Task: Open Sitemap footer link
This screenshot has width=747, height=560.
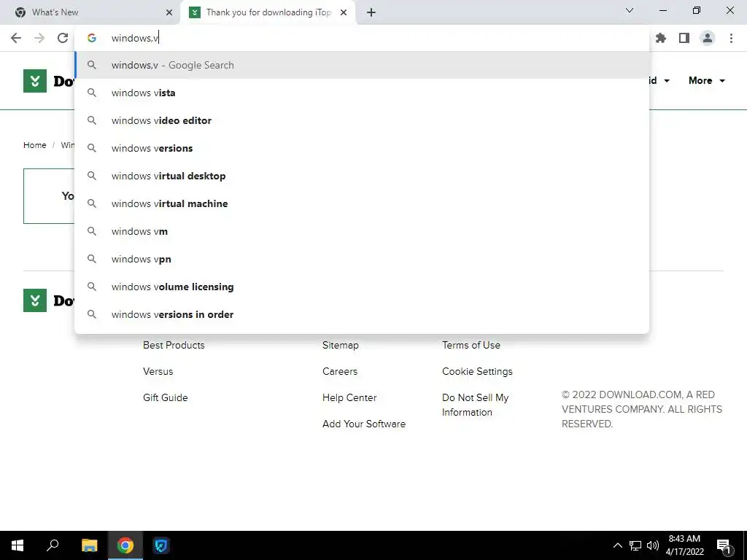Action: (x=341, y=345)
